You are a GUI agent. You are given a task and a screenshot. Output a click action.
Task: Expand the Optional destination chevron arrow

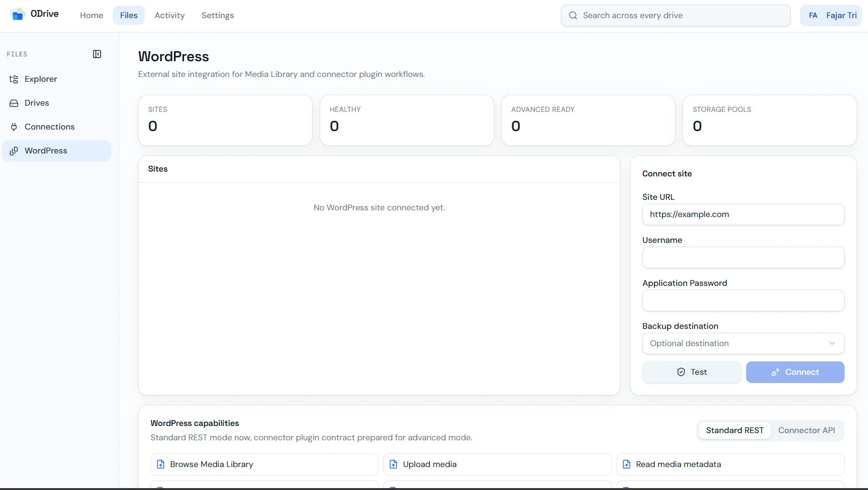click(832, 343)
